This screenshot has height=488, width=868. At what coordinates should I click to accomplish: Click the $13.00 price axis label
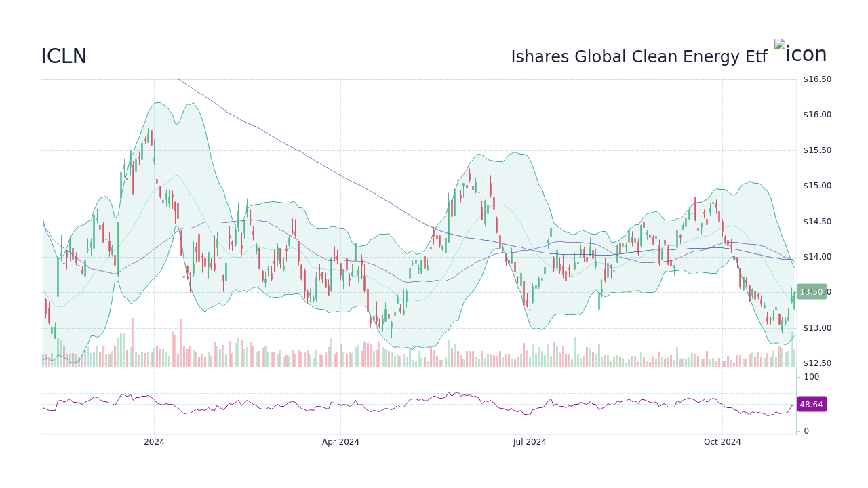[817, 328]
